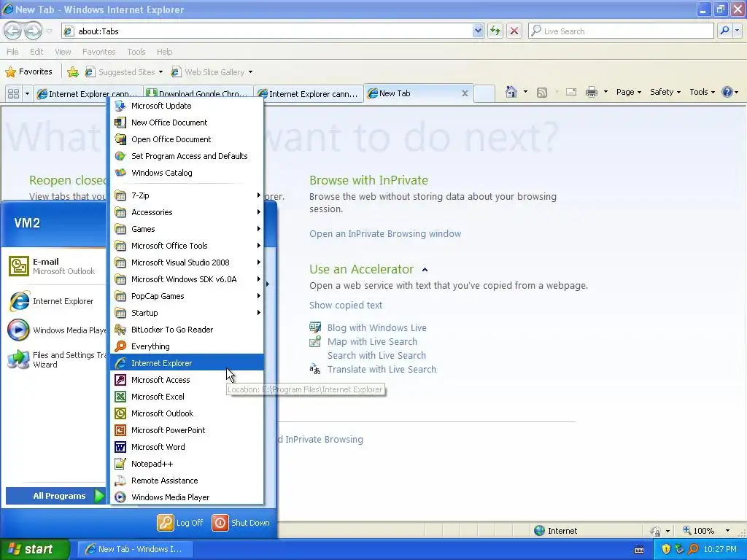
Task: Expand Microsoft Office Tools submenu
Action: click(187, 246)
